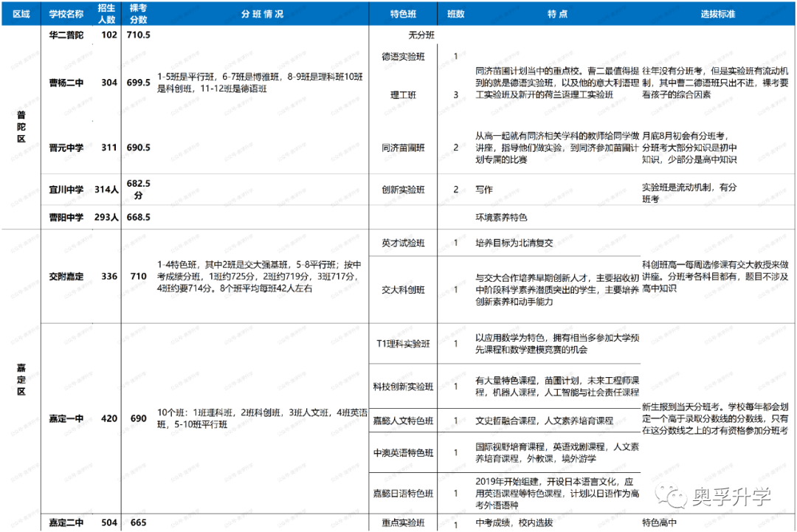
Task: Click the T1理科实验班 class cell
Action: click(404, 343)
